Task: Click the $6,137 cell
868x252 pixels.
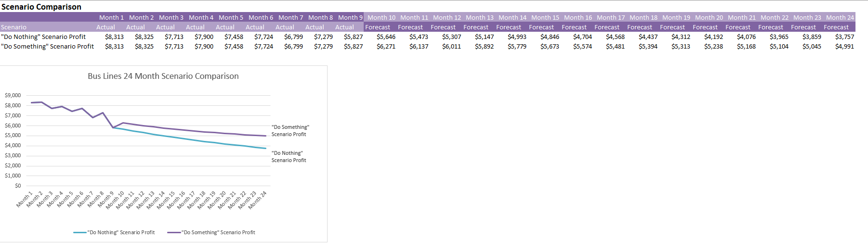Action: pyautogui.click(x=419, y=47)
